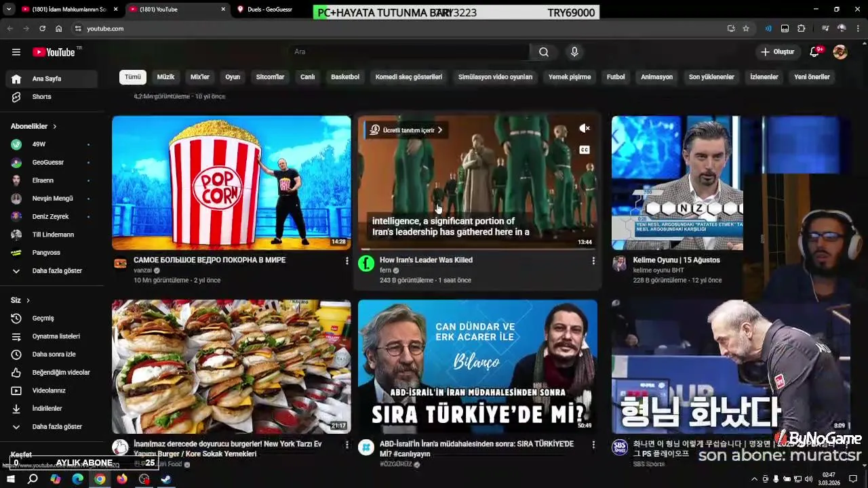Open Beğendiğim videolar liked videos
Image resolution: width=868 pixels, height=488 pixels.
[x=53, y=373]
